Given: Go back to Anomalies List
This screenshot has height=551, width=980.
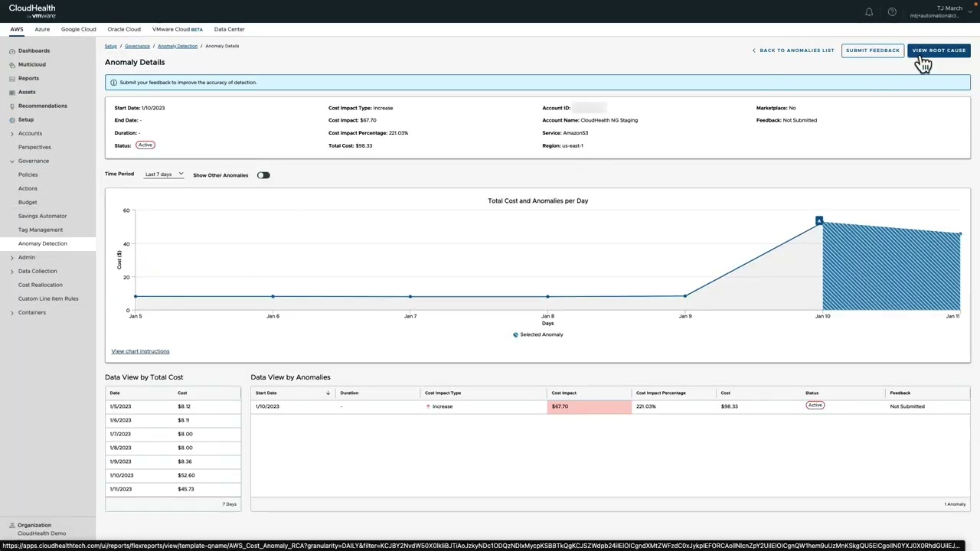Looking at the screenshot, I should tap(793, 51).
